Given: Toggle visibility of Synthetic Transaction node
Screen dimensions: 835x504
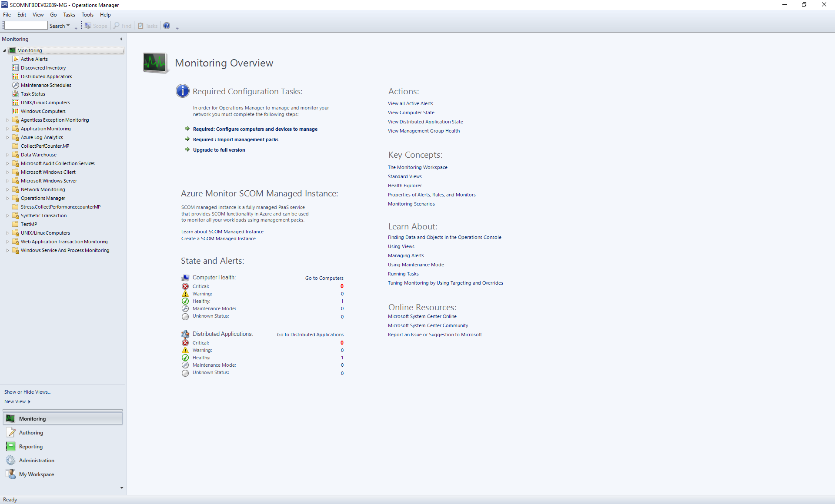Looking at the screenshot, I should pos(6,215).
